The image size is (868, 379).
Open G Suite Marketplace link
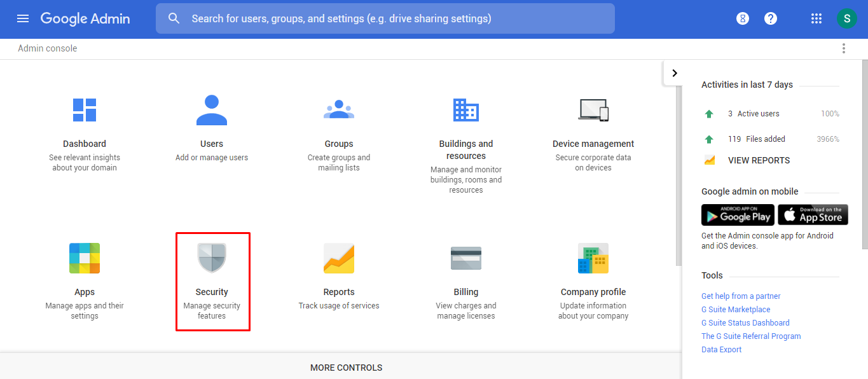tap(736, 309)
